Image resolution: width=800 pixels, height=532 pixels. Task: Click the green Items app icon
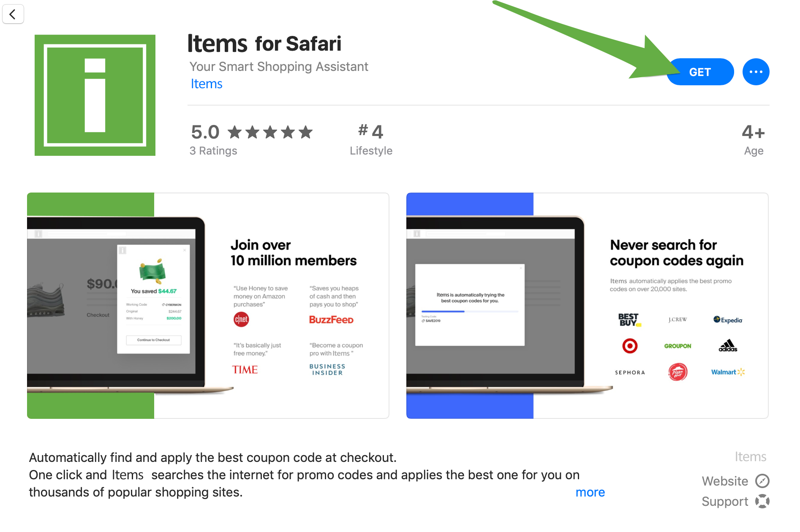tap(95, 95)
